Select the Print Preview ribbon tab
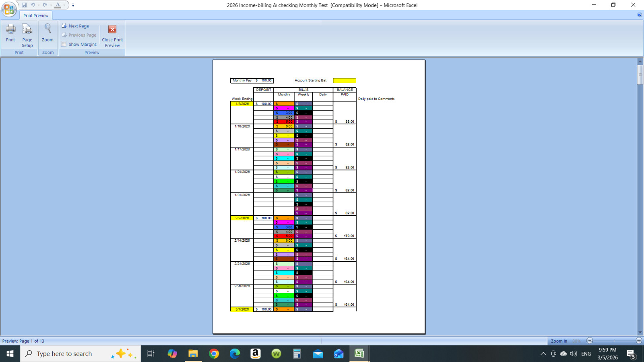 coord(36,16)
